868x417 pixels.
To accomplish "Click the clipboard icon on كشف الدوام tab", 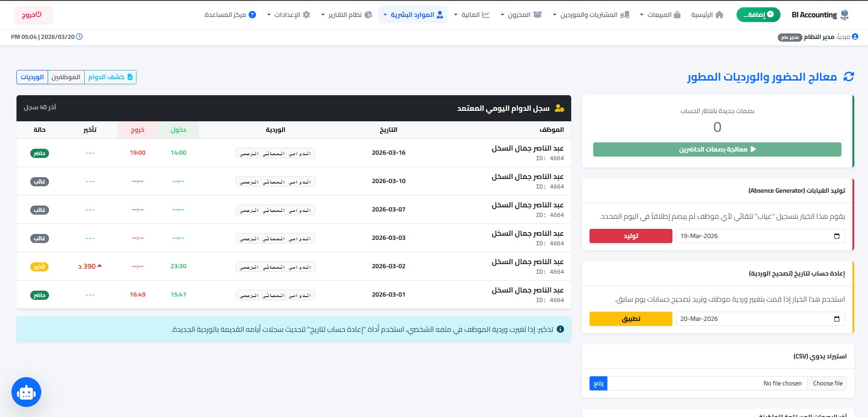I will click(x=130, y=77).
